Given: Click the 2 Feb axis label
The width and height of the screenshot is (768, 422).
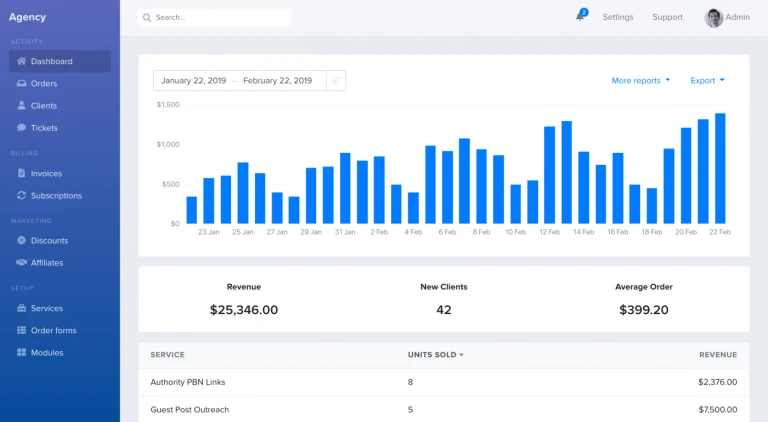Looking at the screenshot, I should [379, 232].
